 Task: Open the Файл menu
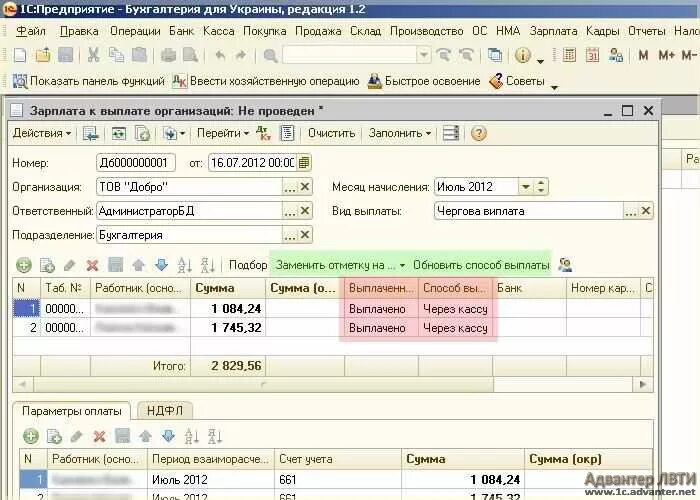[x=31, y=31]
